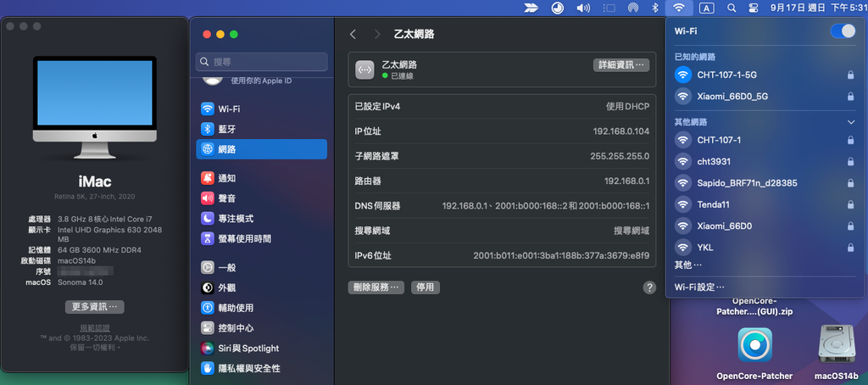Click the router value 192.168.0.1
Screen dimensions: 868x385
626,181
